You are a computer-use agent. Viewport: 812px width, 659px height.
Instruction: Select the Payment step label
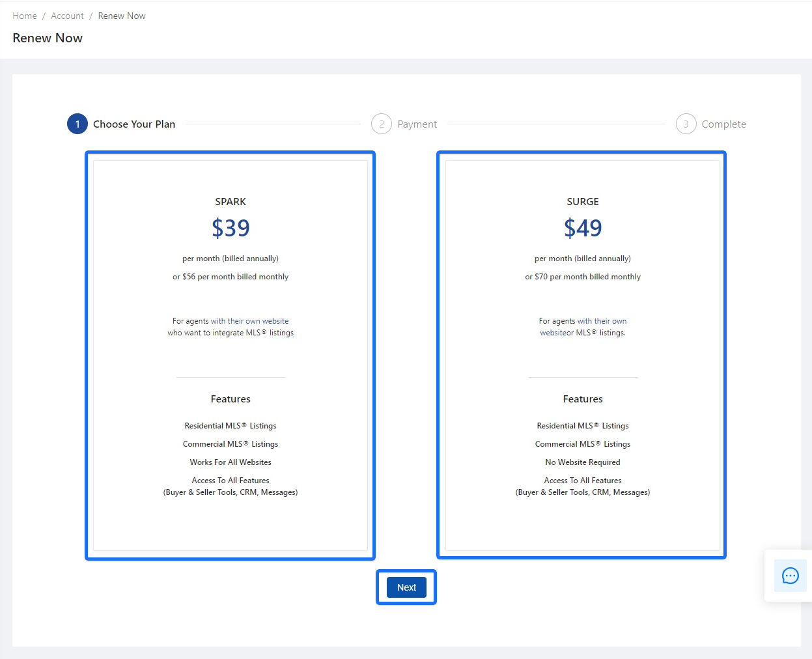click(x=417, y=124)
